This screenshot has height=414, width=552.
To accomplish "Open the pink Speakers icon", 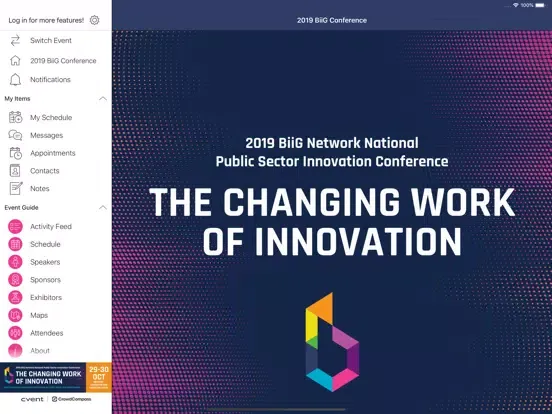I will tap(15, 262).
